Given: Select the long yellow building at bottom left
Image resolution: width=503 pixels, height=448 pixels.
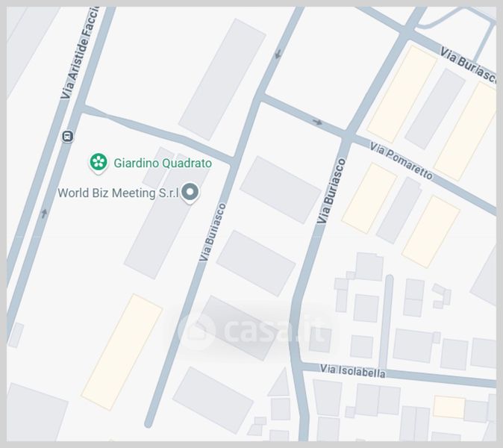Looking at the screenshot, I should coord(122,352).
